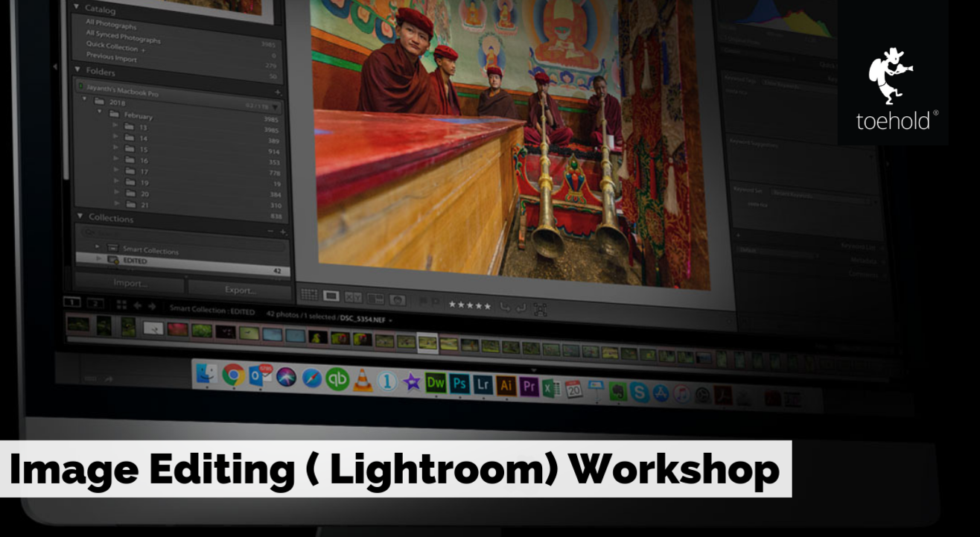The width and height of the screenshot is (980, 537).
Task: Click the highlighted selected filmstrip thumbnail
Action: [x=427, y=343]
